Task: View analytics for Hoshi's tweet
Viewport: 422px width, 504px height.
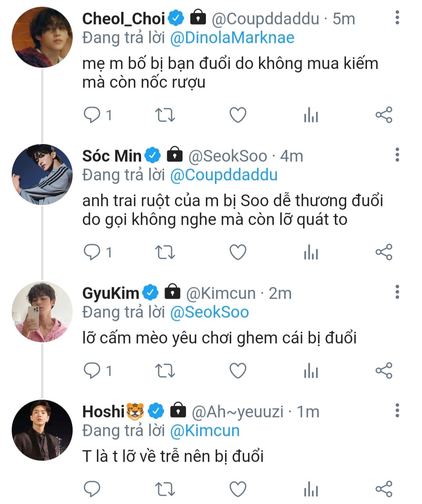Action: (x=311, y=489)
